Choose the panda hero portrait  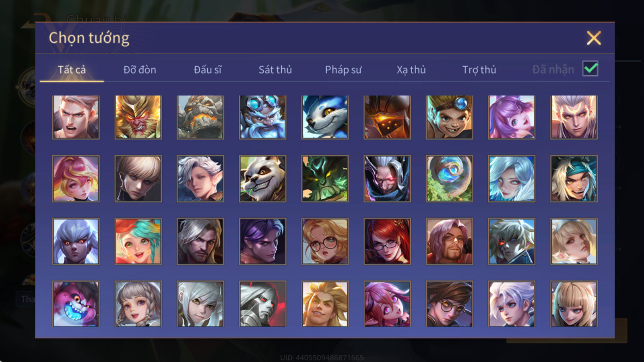(262, 179)
